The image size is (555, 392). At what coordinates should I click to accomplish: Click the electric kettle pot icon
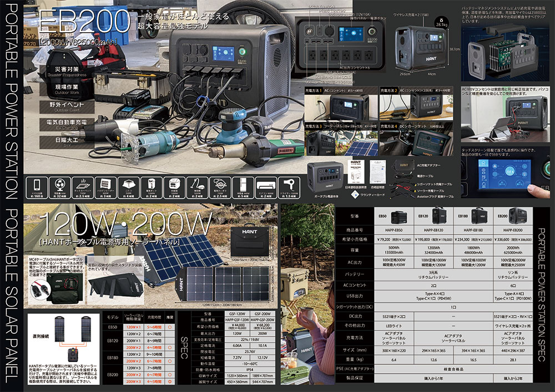tap(151, 188)
